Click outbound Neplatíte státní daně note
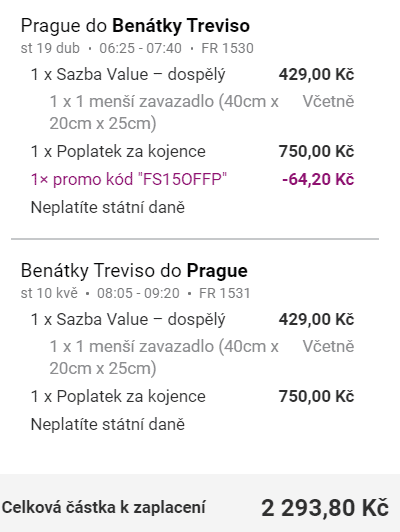Screen dimensions: 400x532 pyautogui.click(x=108, y=207)
